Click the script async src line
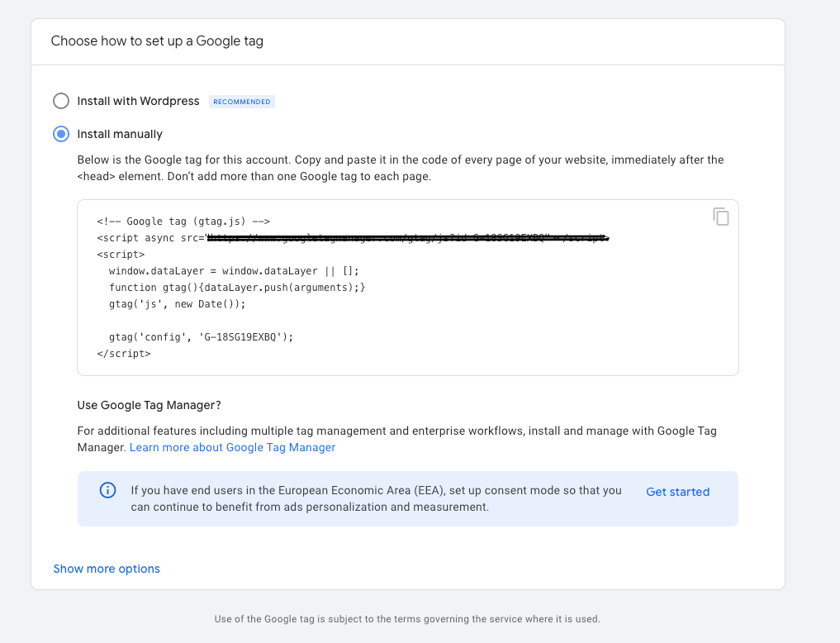Viewport: 840px width, 643px height. [x=353, y=238]
